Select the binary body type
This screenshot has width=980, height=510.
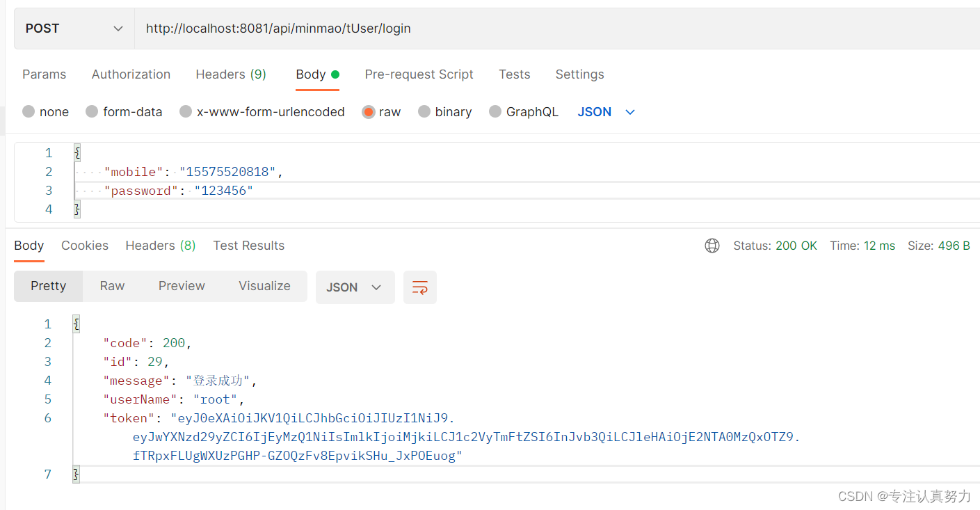(445, 112)
